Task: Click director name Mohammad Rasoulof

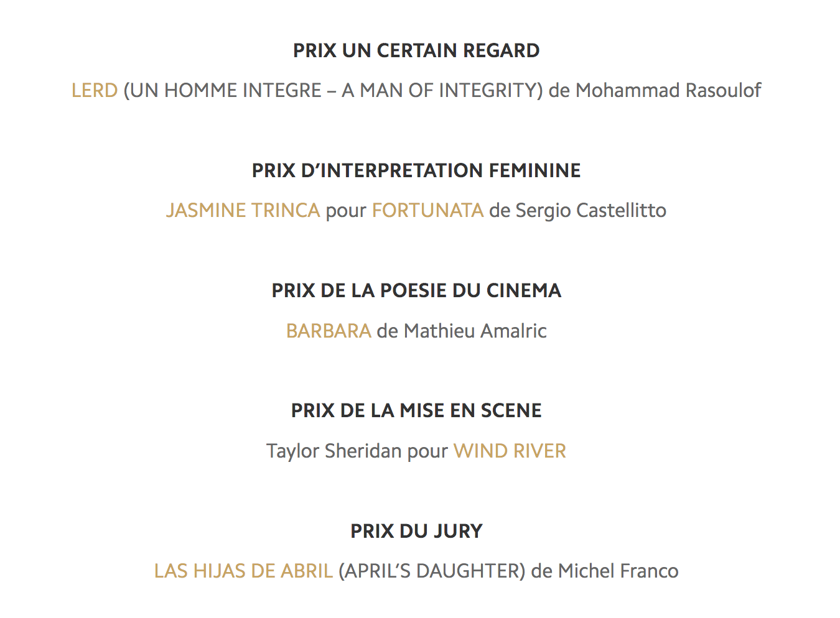Action: [x=668, y=91]
